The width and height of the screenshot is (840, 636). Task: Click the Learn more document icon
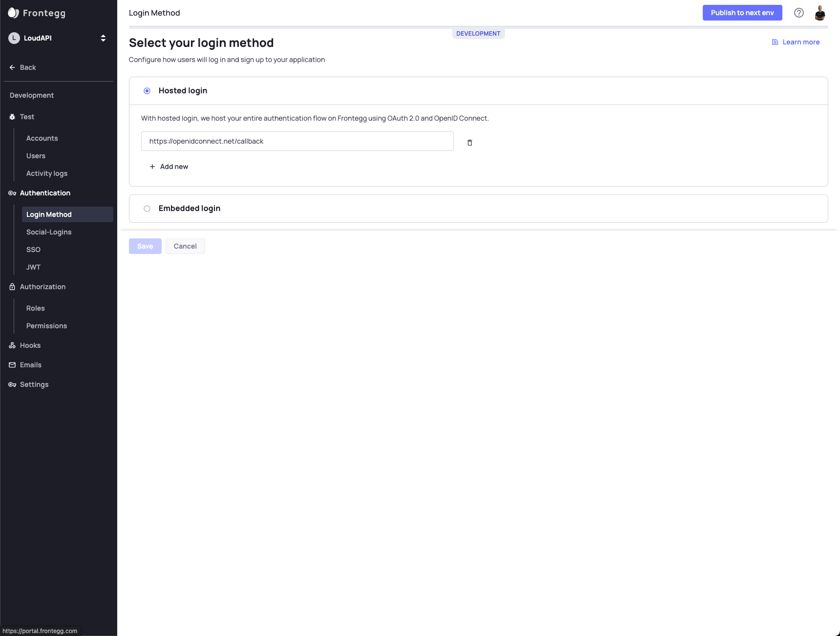click(x=775, y=42)
